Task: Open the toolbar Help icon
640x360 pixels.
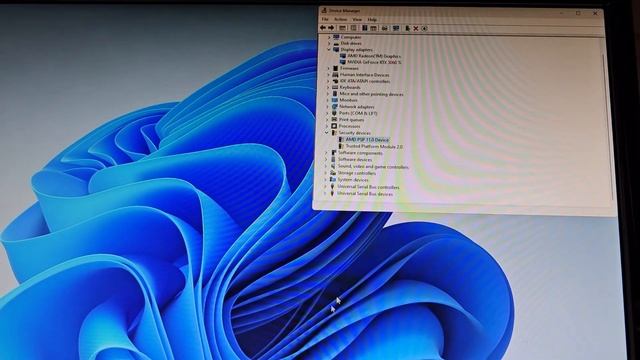Action: (364, 28)
